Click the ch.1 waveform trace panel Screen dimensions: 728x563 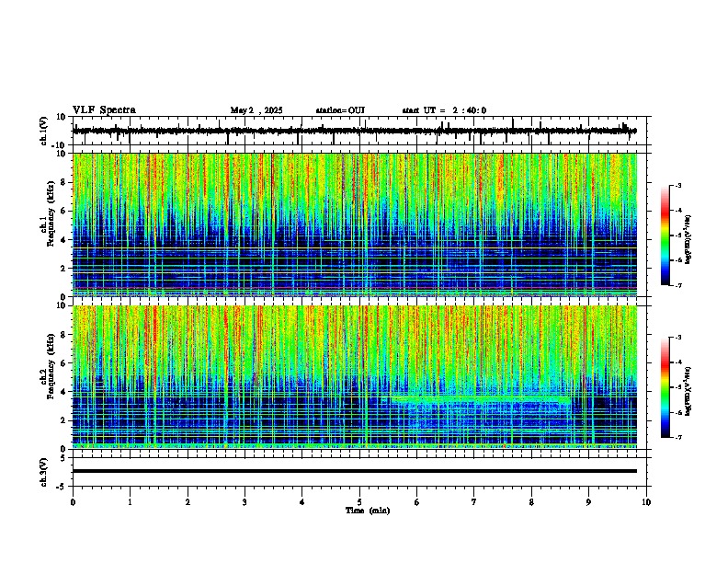[359, 131]
